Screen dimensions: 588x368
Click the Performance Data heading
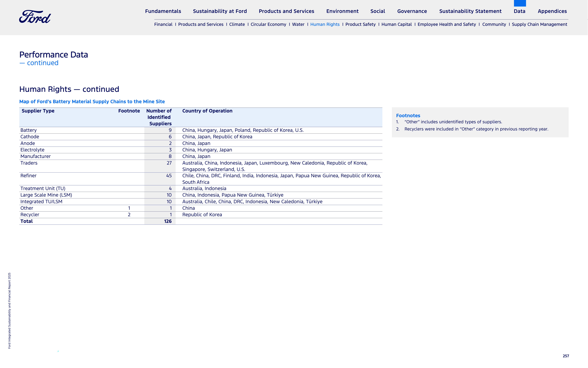click(x=54, y=55)
